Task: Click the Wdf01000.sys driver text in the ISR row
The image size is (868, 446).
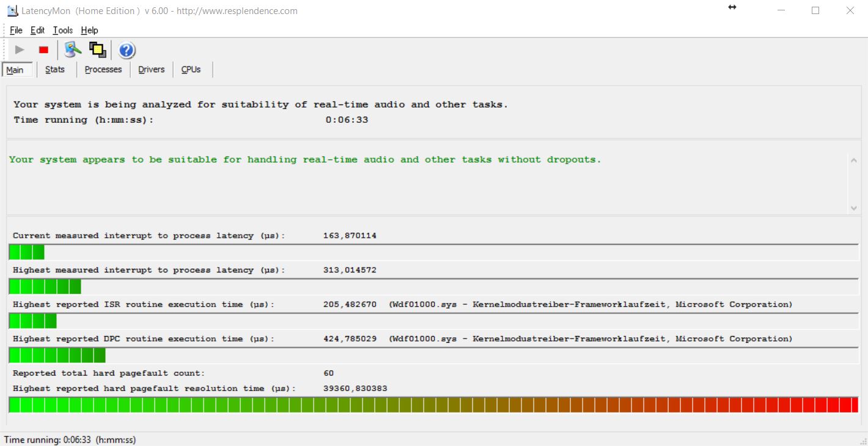Action: pyautogui.click(x=590, y=304)
